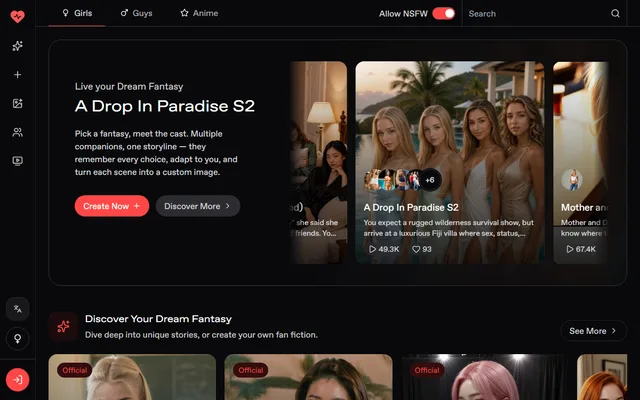This screenshot has width=640, height=400.
Task: Click the female gender icon button in sidebar
Action: pyautogui.click(x=18, y=338)
